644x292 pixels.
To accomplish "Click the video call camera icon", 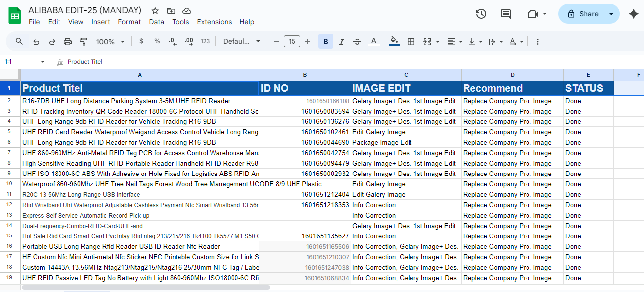I will [x=533, y=14].
